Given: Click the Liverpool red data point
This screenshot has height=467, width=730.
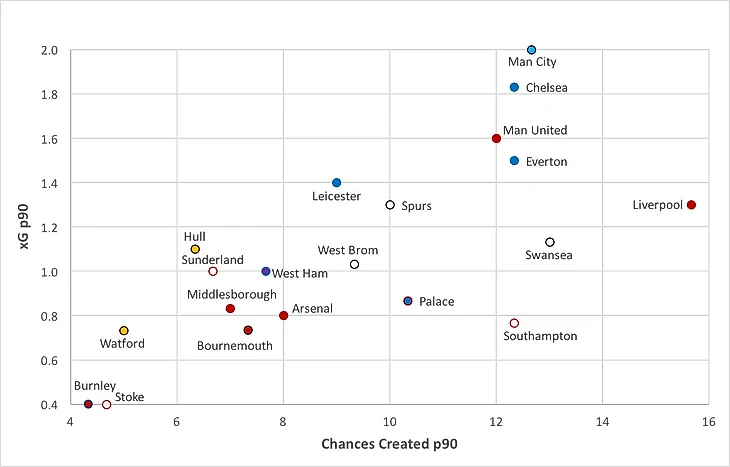Looking at the screenshot, I should [x=691, y=205].
